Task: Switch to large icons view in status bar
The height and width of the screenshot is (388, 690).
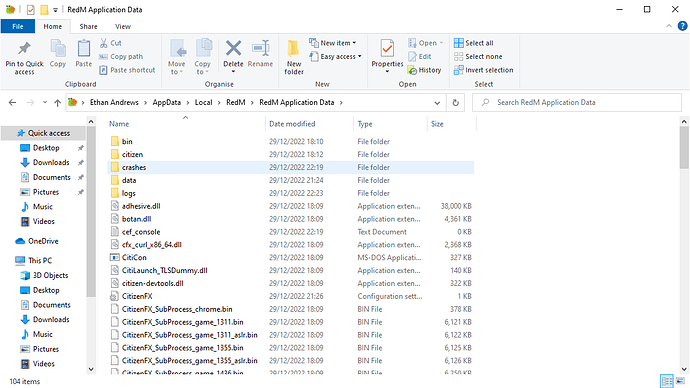Action: [x=680, y=381]
